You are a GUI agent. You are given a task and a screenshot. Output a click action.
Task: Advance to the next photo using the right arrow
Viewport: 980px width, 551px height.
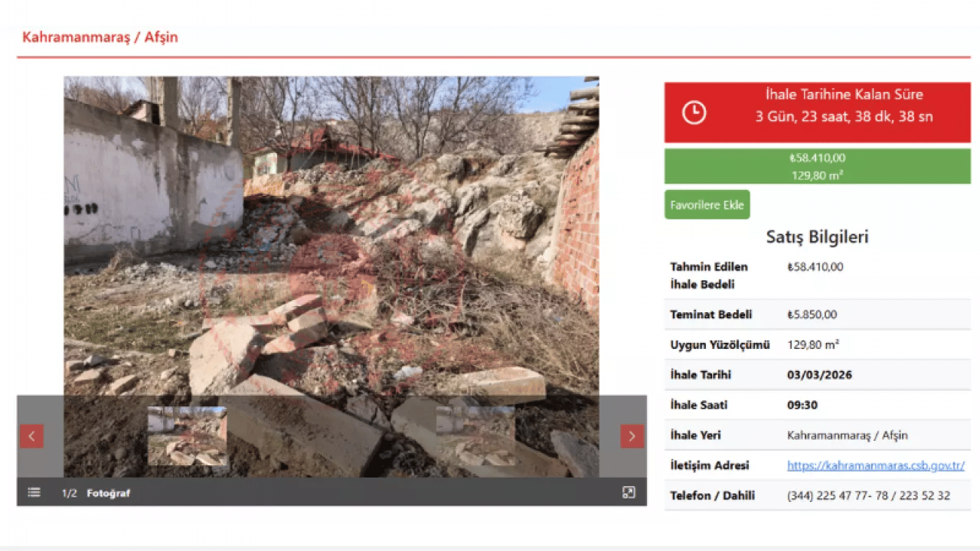pyautogui.click(x=632, y=436)
